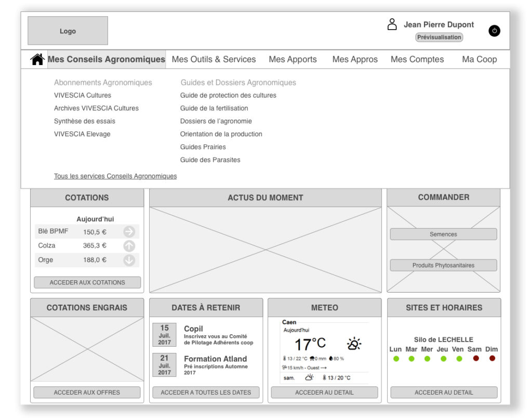Click the red Dim status dot
532x418 pixels.
492,358
